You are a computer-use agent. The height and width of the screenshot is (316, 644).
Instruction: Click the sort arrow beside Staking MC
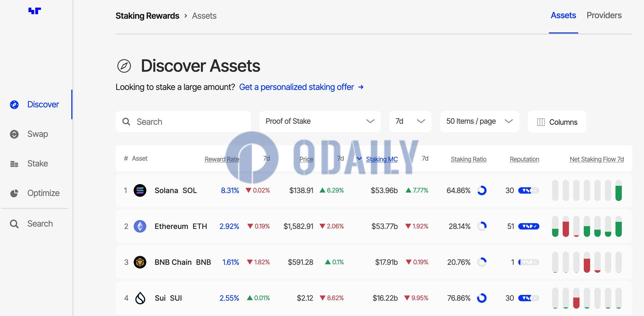(359, 159)
